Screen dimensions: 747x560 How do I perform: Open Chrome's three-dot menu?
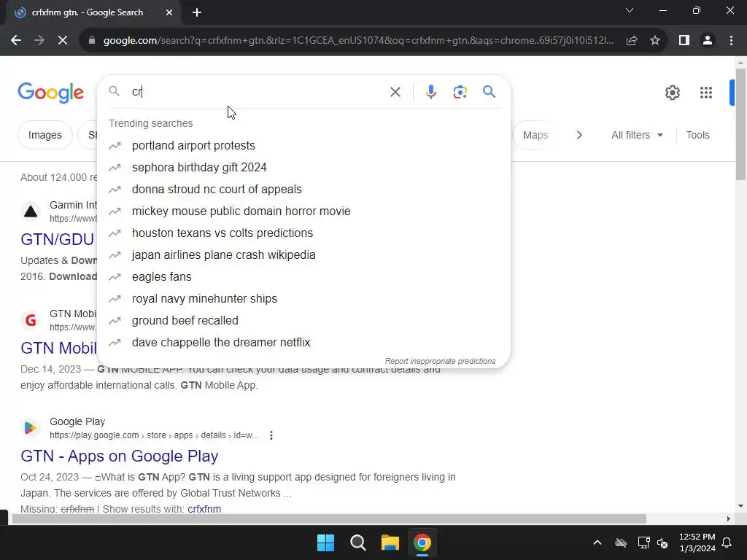pyautogui.click(x=731, y=41)
